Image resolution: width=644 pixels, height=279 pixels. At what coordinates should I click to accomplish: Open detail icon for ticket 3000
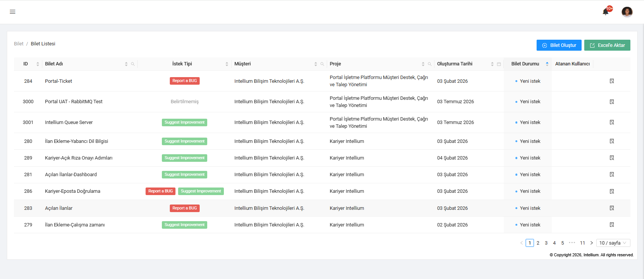pos(612,102)
